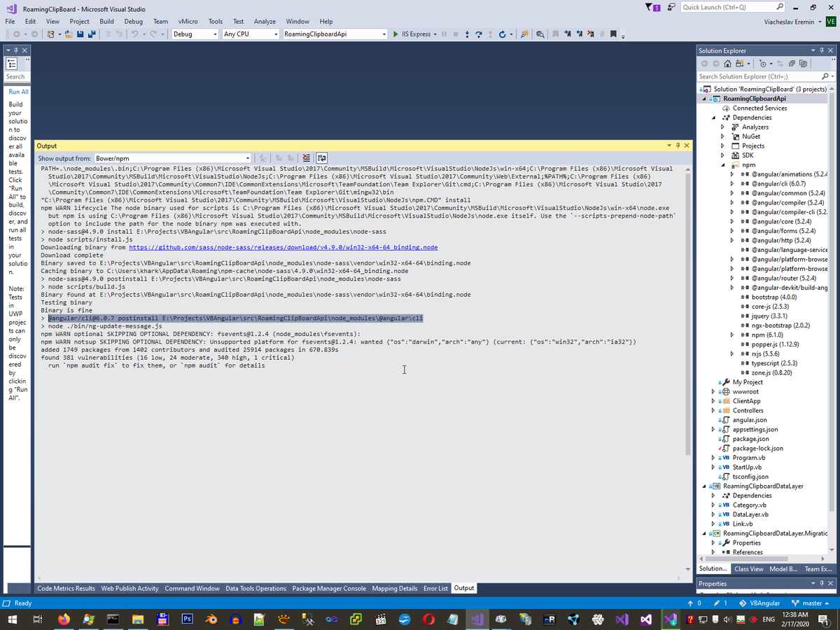Open the Build menu
Image resolution: width=840 pixels, height=630 pixels.
[x=107, y=21]
